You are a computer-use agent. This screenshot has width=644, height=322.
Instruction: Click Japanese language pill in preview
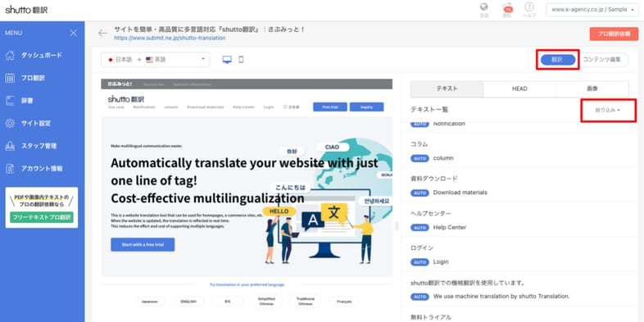149,302
